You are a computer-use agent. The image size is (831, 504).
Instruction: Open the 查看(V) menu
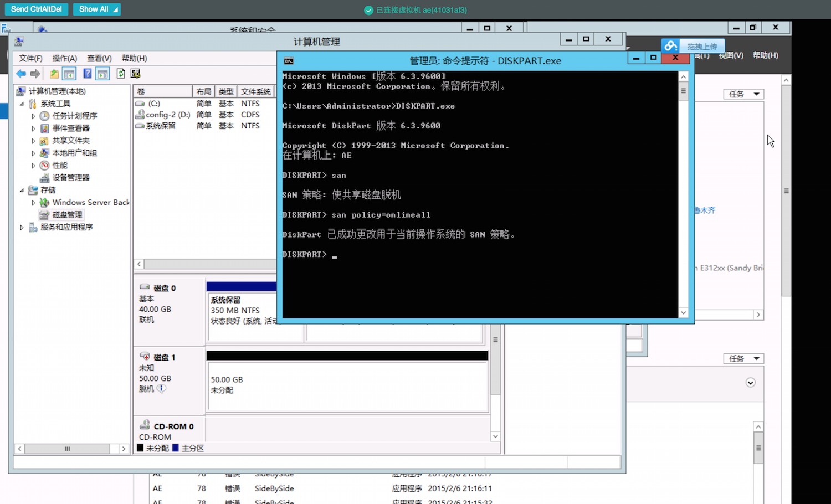[x=99, y=58]
